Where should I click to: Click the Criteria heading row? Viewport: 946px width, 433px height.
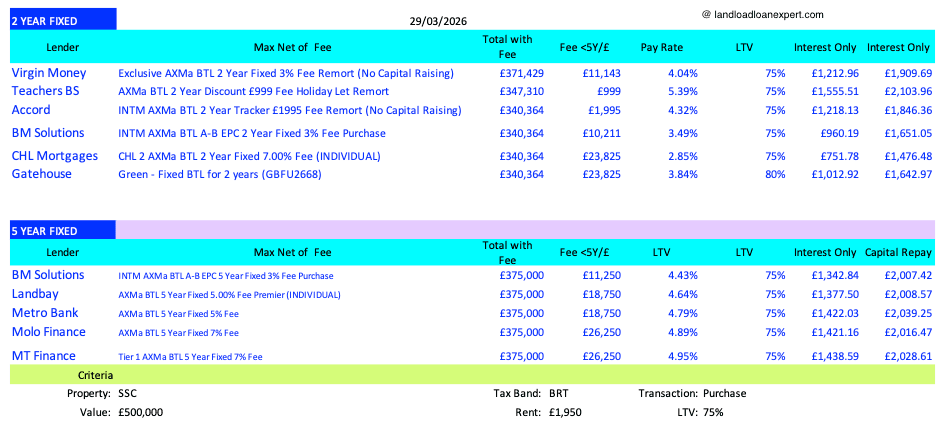[473, 375]
